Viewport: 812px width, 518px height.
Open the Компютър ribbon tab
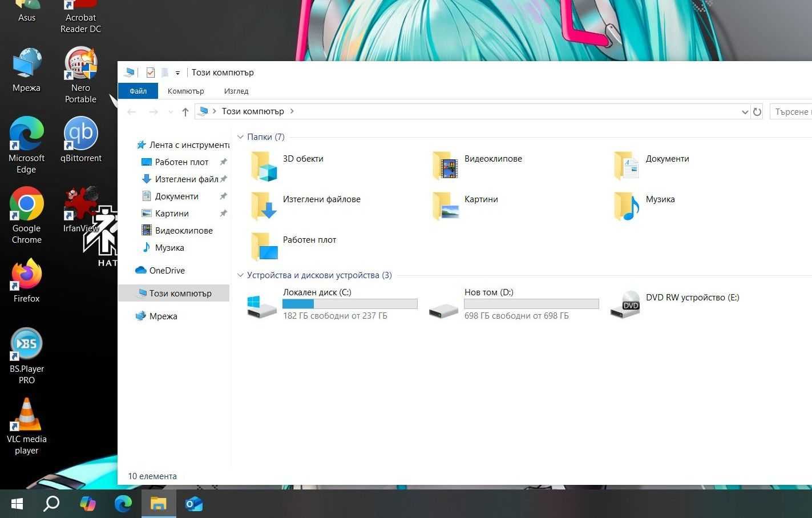pos(185,91)
